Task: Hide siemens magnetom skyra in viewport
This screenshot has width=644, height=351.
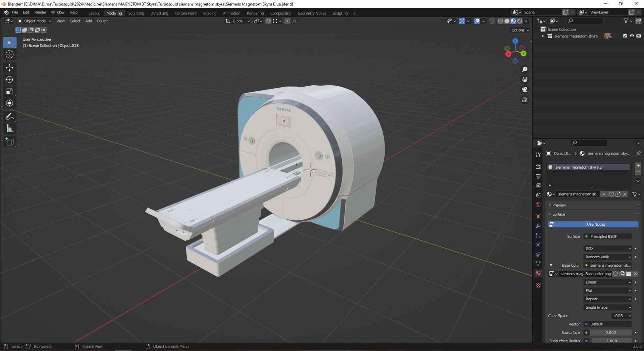Action: point(632,36)
